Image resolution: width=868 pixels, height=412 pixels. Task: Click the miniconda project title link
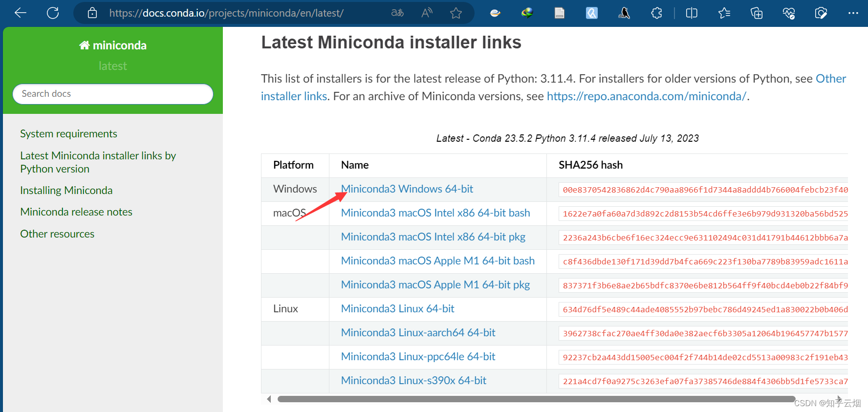(x=113, y=45)
